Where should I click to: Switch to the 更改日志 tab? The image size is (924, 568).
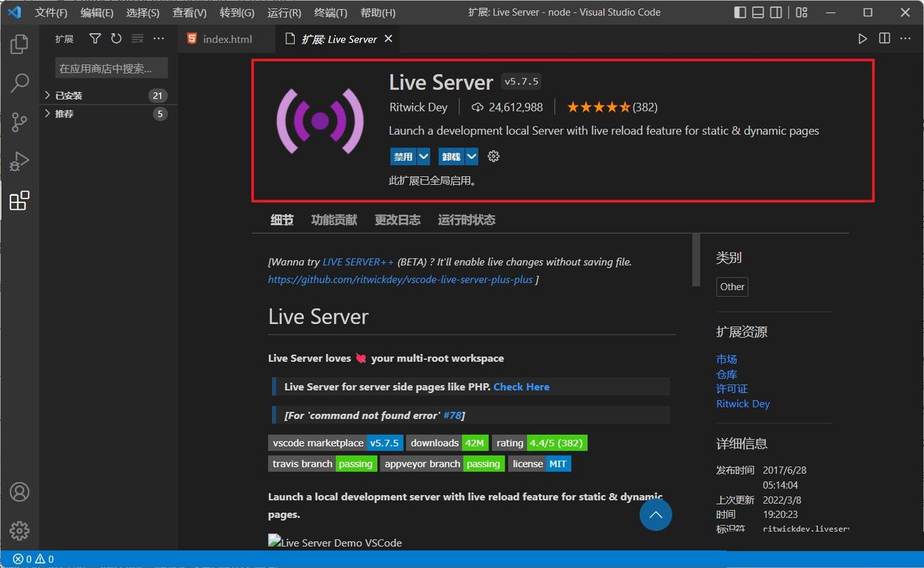(x=397, y=220)
